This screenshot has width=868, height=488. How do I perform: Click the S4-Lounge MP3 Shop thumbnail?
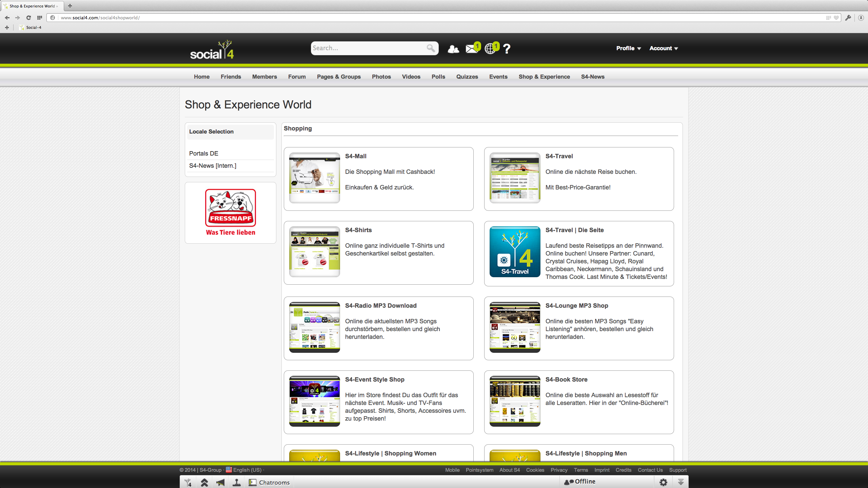(515, 327)
